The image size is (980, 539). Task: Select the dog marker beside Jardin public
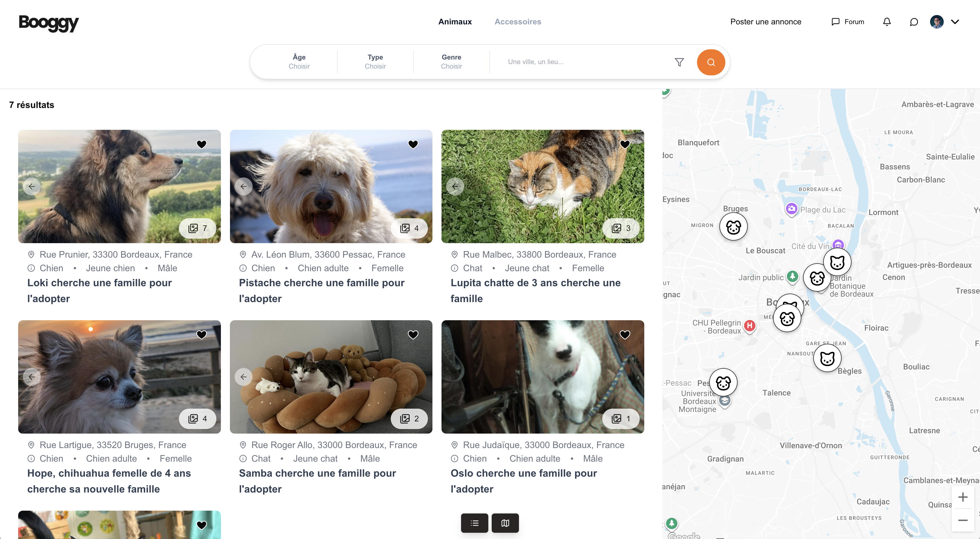[817, 278]
